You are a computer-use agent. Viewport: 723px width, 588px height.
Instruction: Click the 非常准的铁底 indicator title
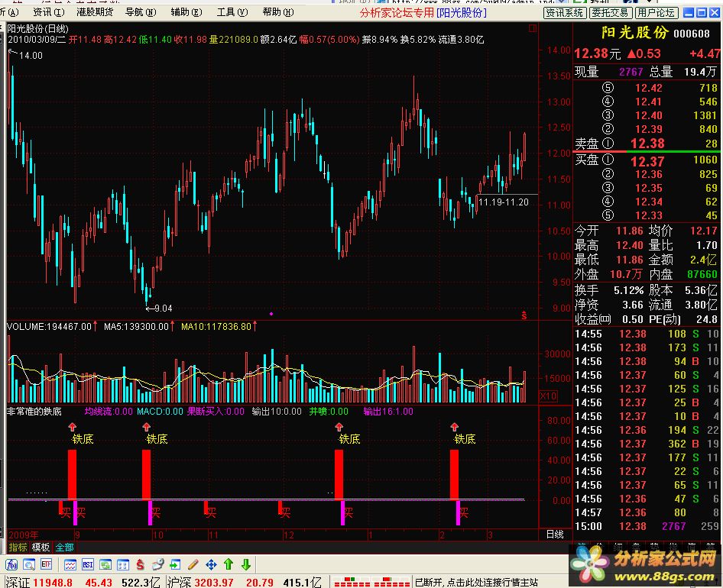(x=34, y=411)
